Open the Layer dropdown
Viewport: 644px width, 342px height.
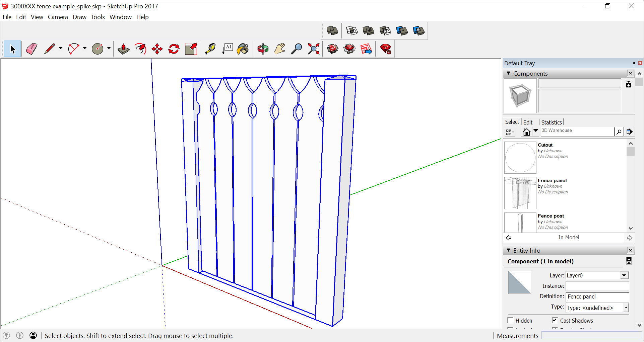tap(624, 275)
